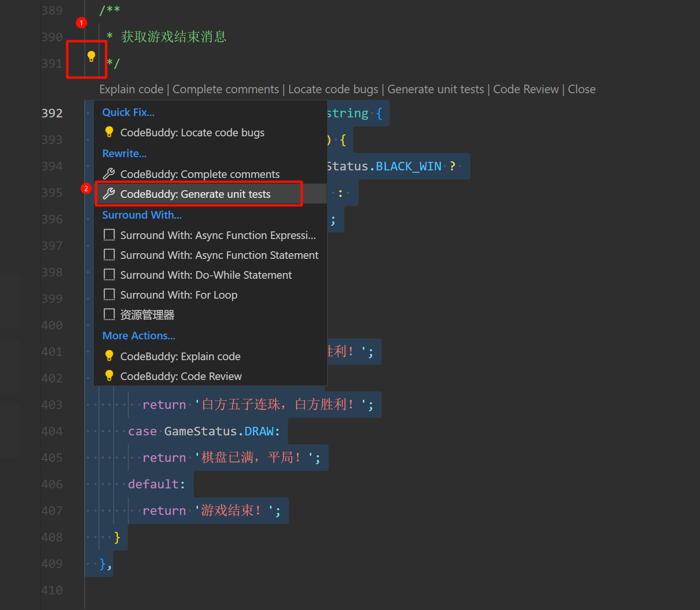Viewport: 700px width, 610px height.
Task: Click line number 392 in the gutter
Action: pos(52,113)
